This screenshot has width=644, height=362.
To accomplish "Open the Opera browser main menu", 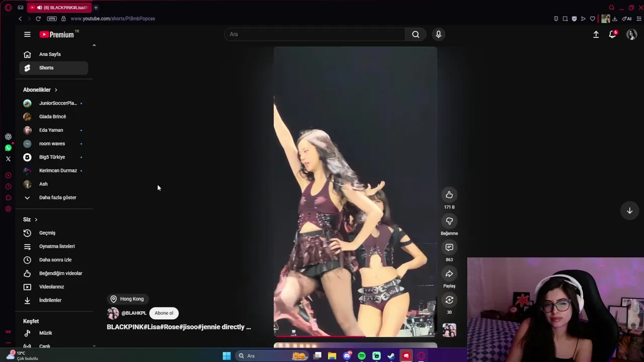I will (8, 8).
